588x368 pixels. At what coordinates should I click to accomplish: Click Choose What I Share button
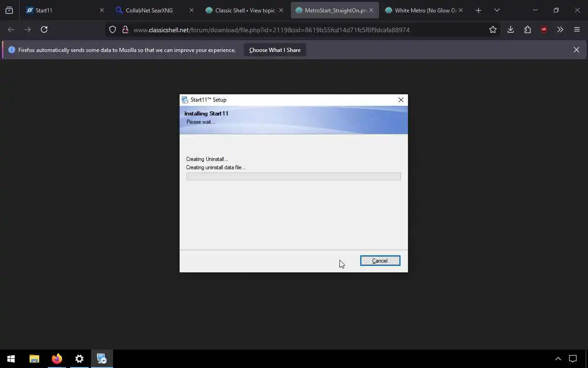(x=275, y=50)
